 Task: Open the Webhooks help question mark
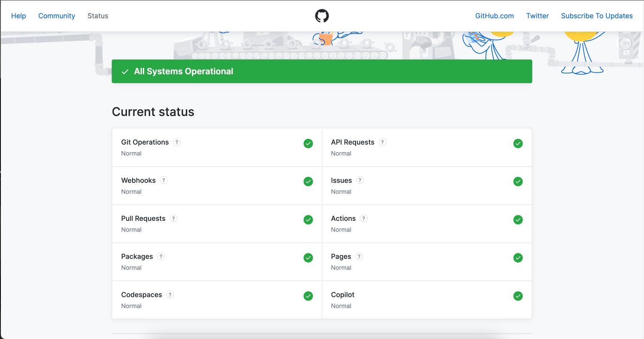click(x=163, y=180)
